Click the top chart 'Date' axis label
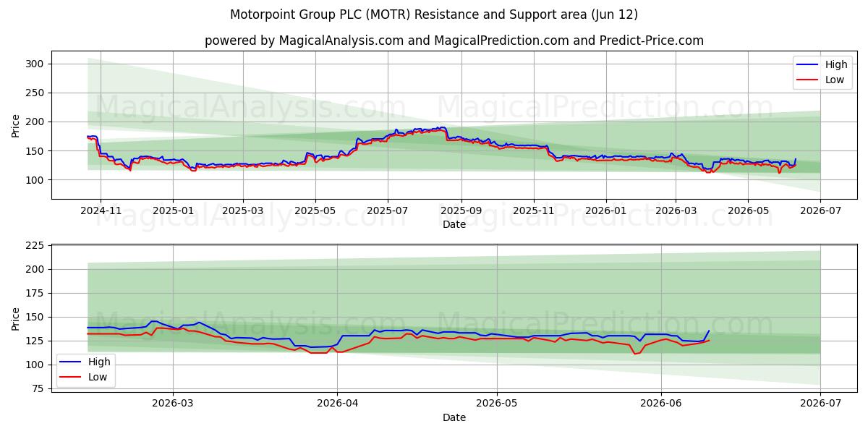 pos(454,224)
